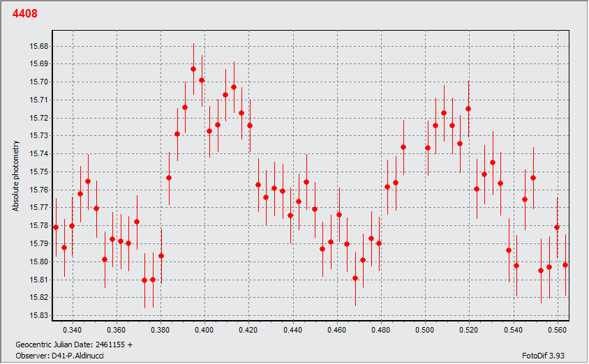Click the red 4408 chart title
The height and width of the screenshot is (364, 589).
25,14
